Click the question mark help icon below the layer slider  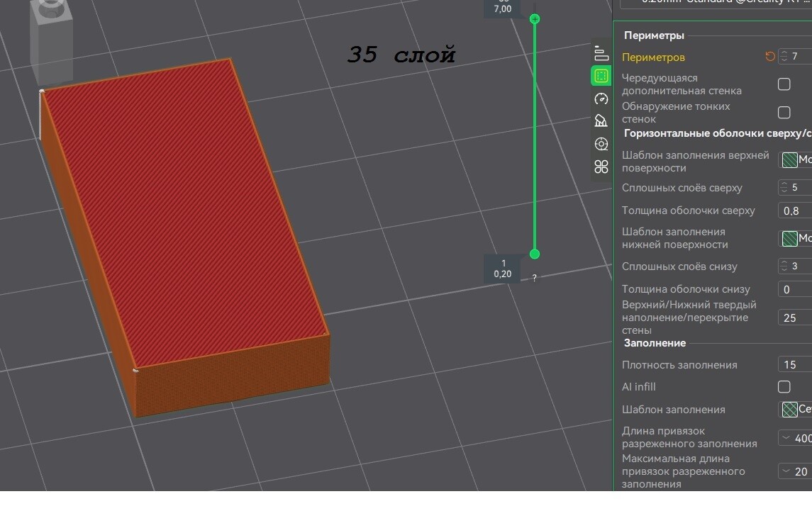click(x=535, y=278)
